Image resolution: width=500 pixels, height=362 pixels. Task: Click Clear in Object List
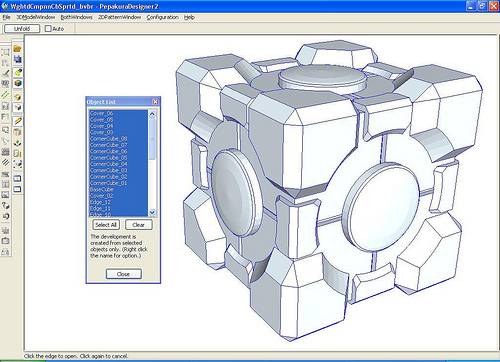[139, 225]
